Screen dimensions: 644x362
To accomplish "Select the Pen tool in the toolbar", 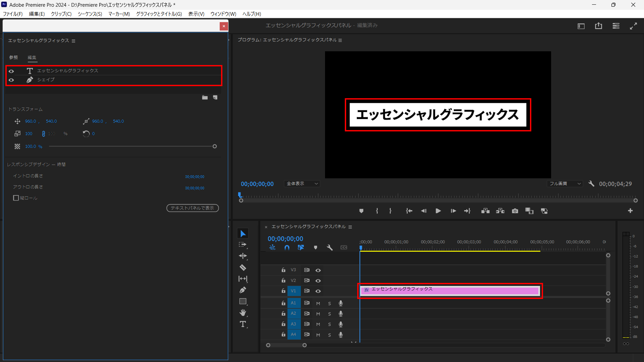I will 243,290.
